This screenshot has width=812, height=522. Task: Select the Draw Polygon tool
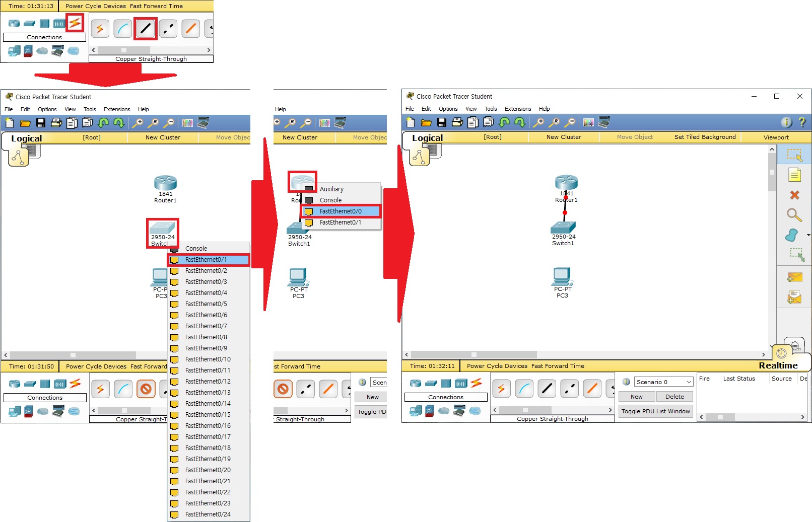792,235
